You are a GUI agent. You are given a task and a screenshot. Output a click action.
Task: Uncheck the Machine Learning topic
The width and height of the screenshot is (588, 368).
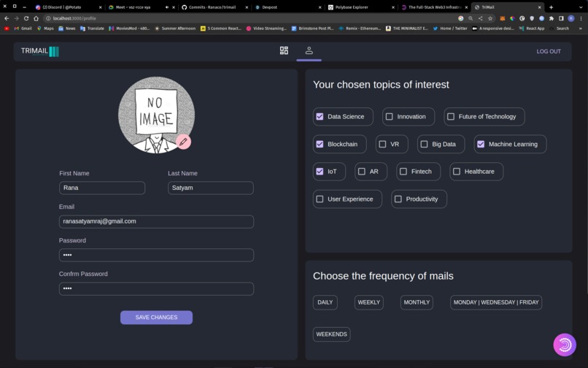click(x=481, y=144)
